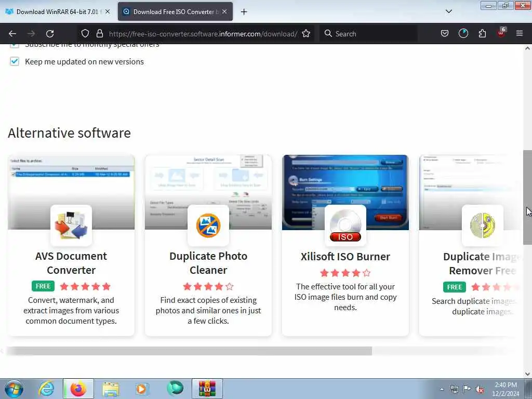
Task: Click text 'Find exact copies of existing'
Action: pyautogui.click(x=208, y=300)
